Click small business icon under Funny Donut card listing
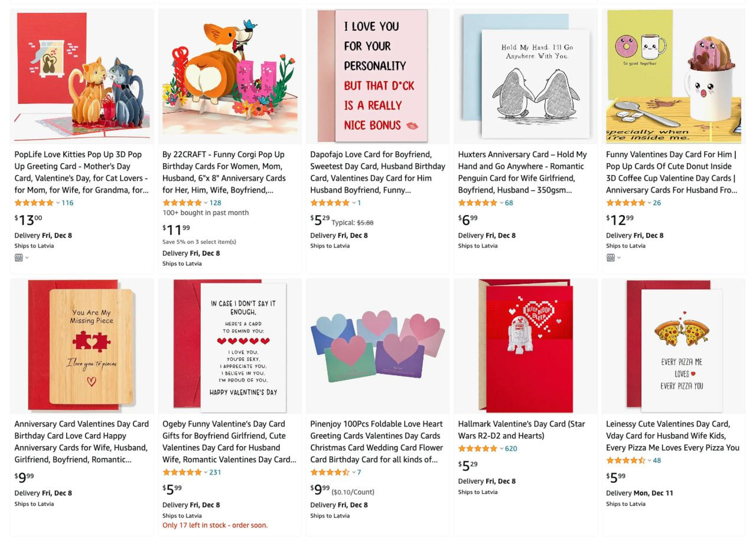 [610, 258]
